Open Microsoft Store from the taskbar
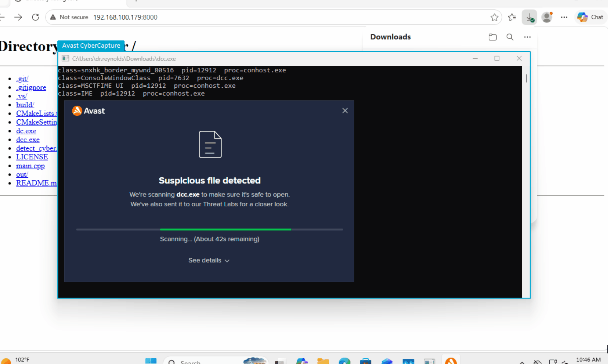The height and width of the screenshot is (364, 608). (365, 361)
